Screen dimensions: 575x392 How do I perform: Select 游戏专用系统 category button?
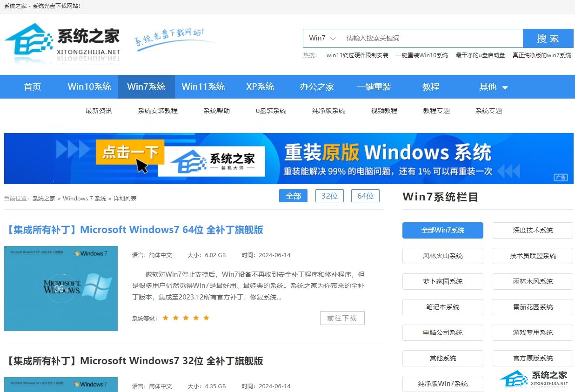pos(533,332)
